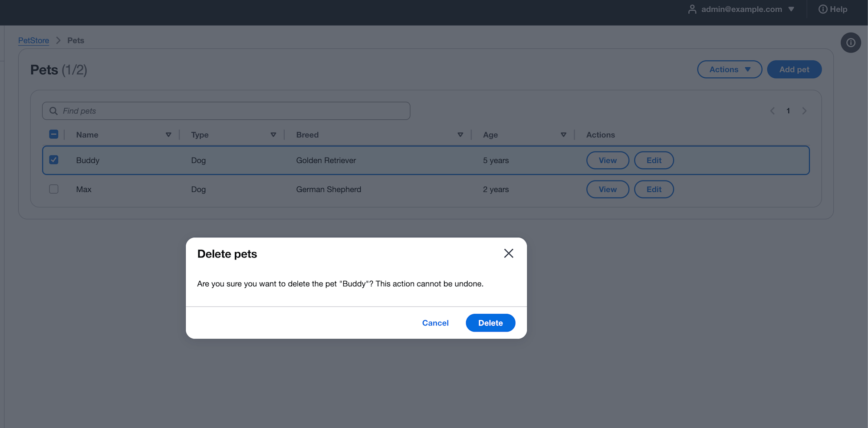Click the Type column header
The width and height of the screenshot is (868, 428).
tap(200, 135)
